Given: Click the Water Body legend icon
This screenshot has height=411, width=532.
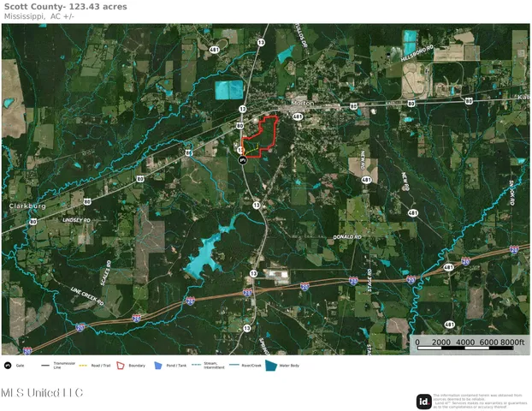Looking at the screenshot, I should tap(271, 366).
